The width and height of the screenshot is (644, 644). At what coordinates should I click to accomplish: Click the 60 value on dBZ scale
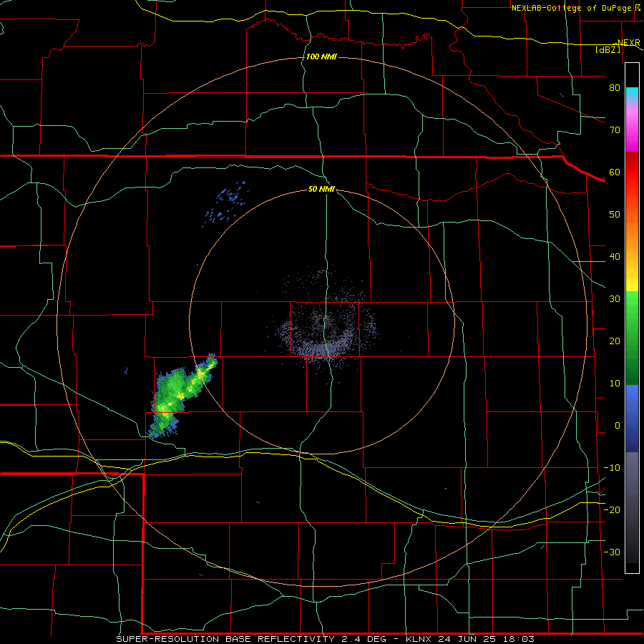(x=615, y=172)
